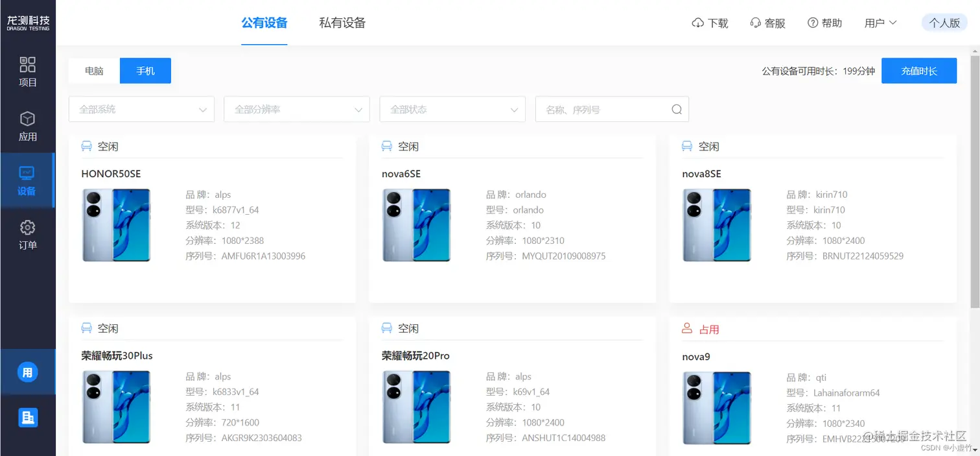Switch to the 私有设备 tab
Viewport: 980px width, 456px height.
342,23
